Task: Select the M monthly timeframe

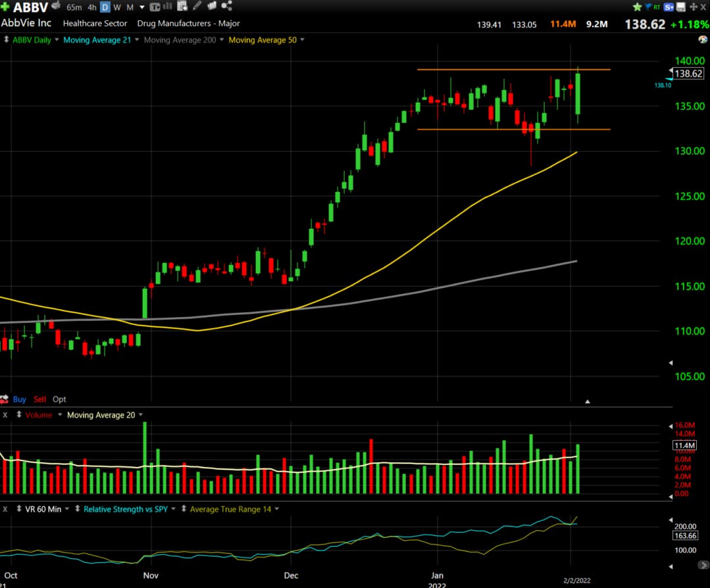Action: tap(130, 7)
